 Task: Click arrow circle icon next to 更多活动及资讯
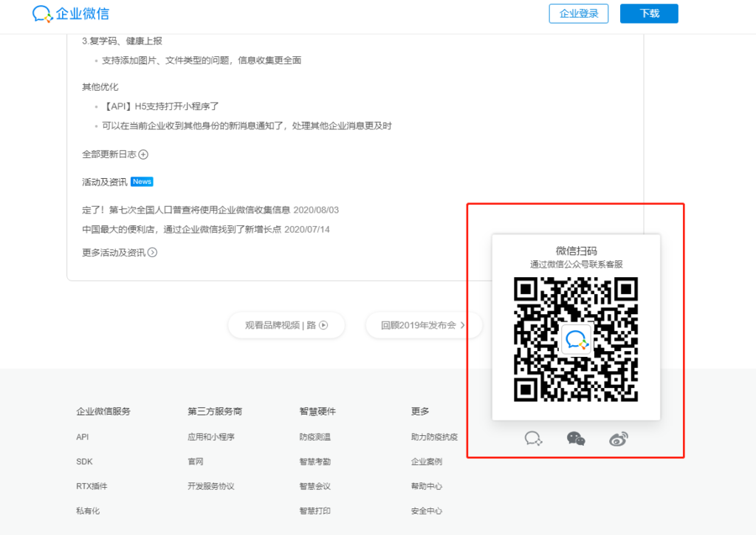[152, 253]
